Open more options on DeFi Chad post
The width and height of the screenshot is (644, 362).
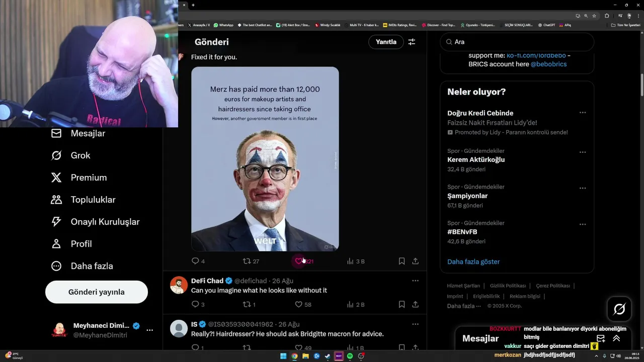pyautogui.click(x=415, y=281)
